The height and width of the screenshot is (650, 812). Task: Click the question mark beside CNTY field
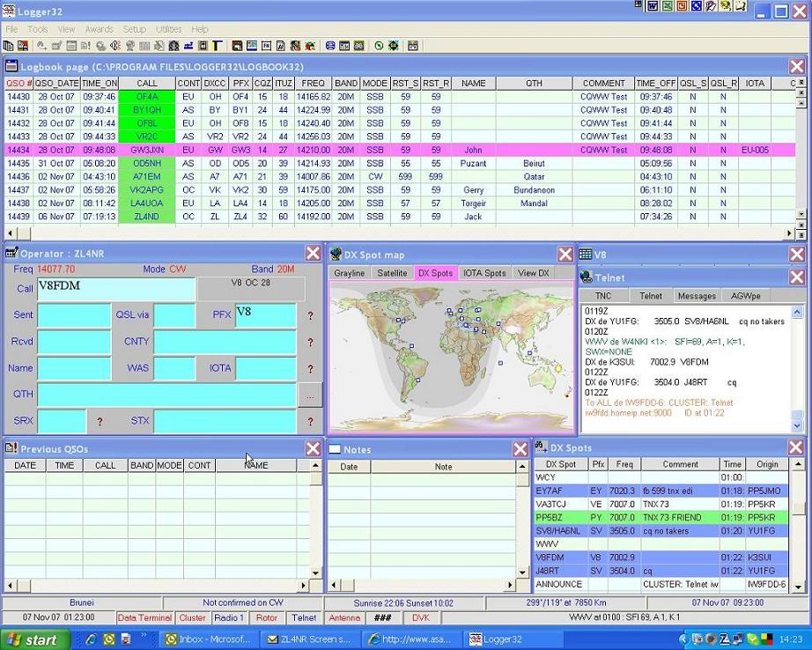[310, 343]
